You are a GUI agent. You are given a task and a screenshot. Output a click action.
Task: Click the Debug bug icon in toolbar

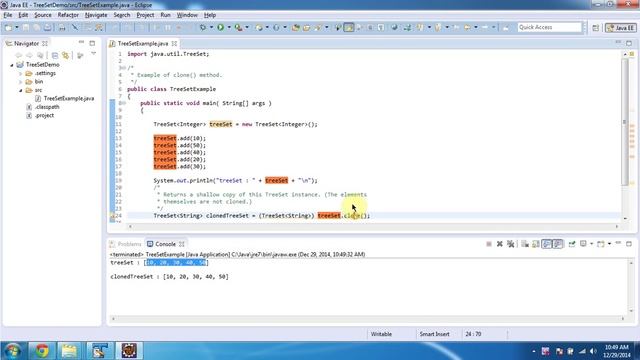pos(203,27)
